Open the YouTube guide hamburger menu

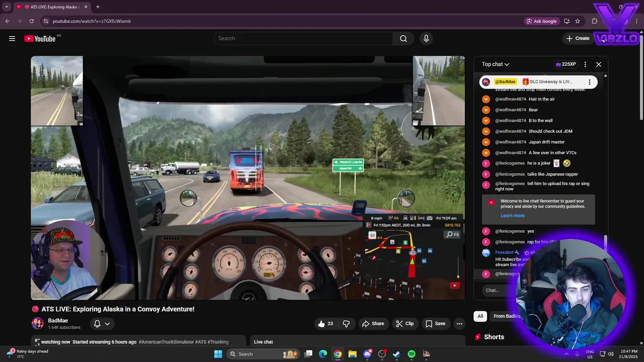click(x=12, y=39)
